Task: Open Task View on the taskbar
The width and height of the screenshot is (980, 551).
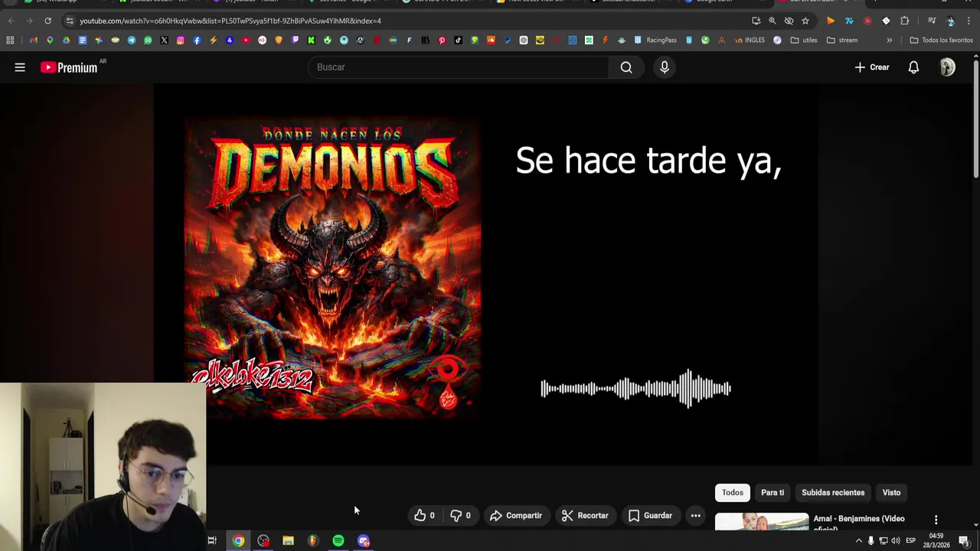Action: 212,541
